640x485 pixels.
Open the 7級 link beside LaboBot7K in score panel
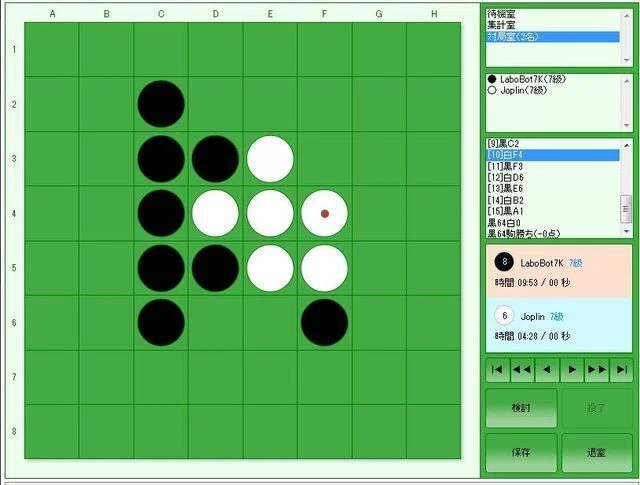click(x=576, y=263)
